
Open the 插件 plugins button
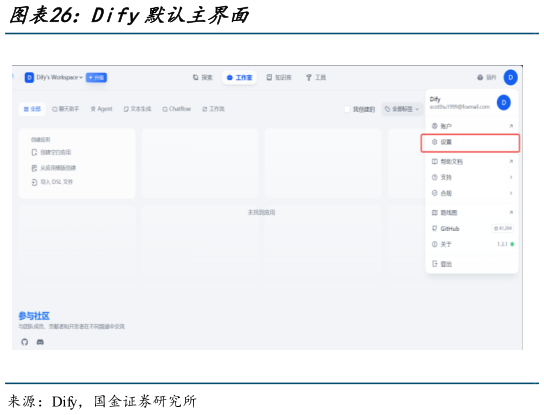[486, 77]
